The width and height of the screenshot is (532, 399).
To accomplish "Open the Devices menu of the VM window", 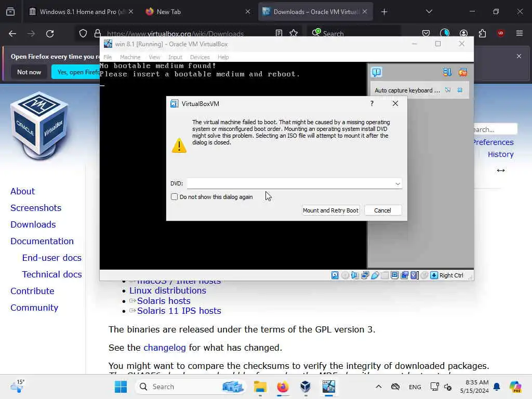I will point(200,57).
